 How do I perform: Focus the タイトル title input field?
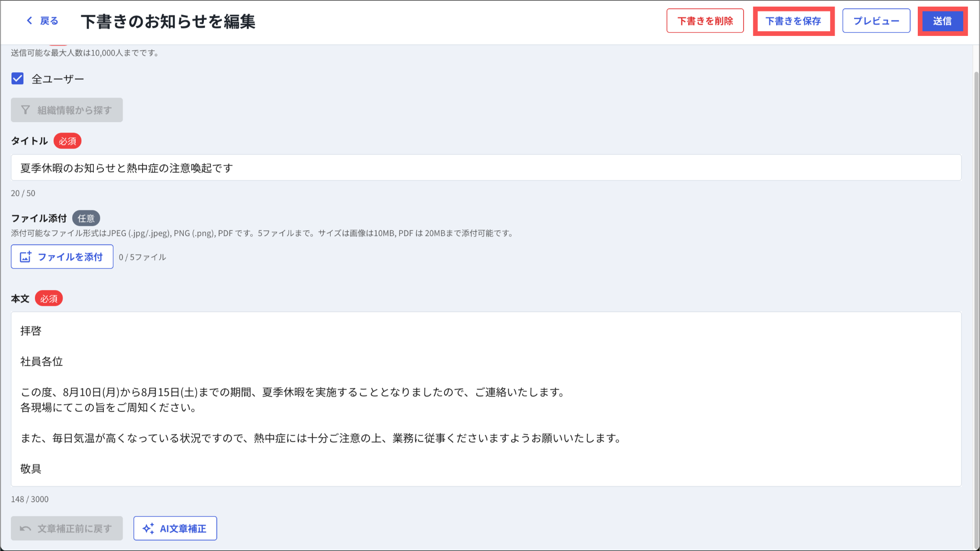point(486,168)
